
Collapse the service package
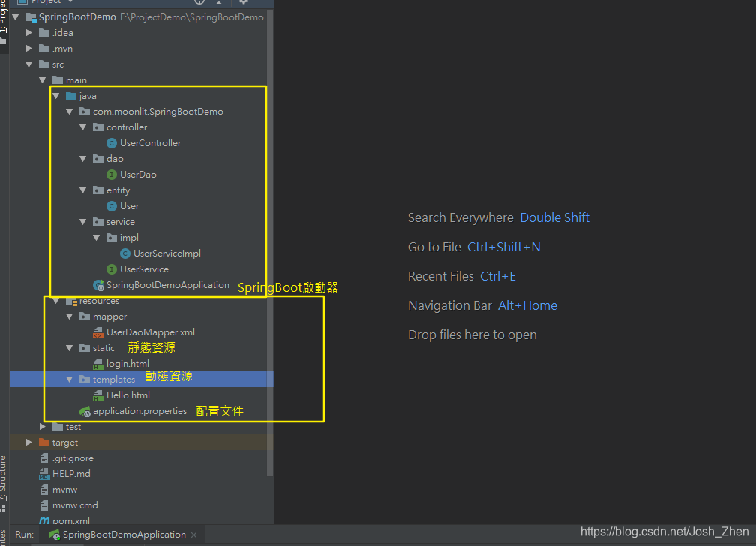tap(83, 222)
